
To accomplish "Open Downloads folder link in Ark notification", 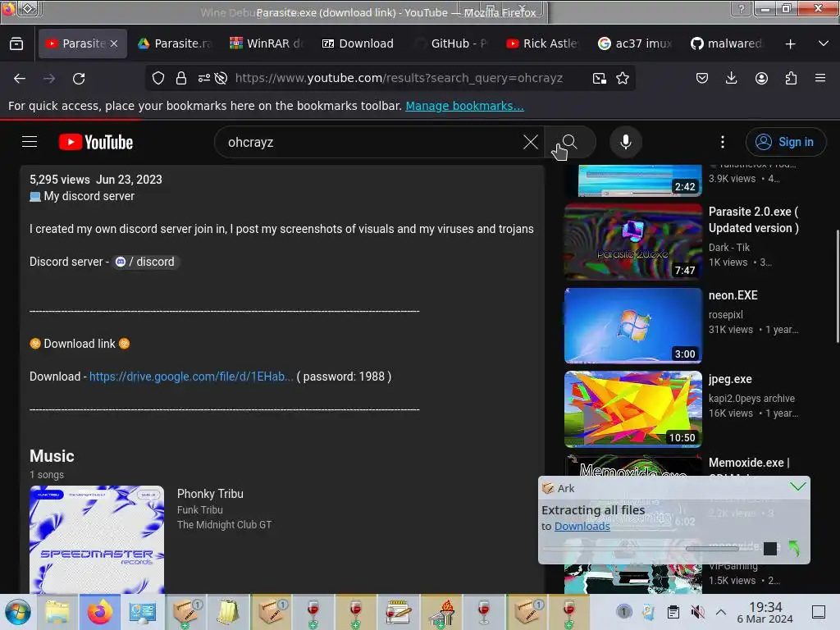I will tap(582, 526).
